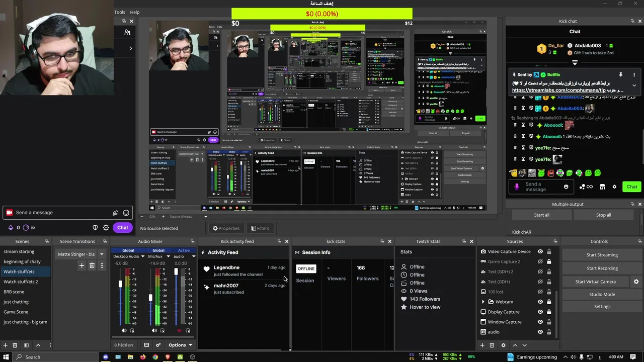Screen dimensions: 644x362
Task: Toggle lock on Window Capture source
Action: pyautogui.click(x=549, y=322)
